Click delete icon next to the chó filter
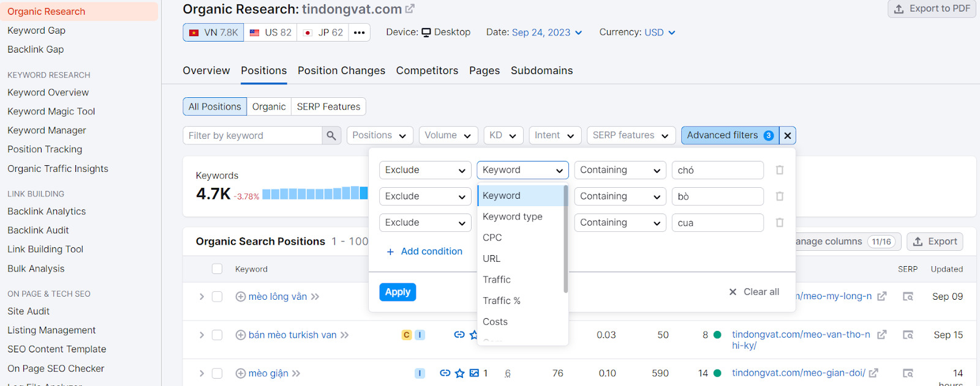 [779, 170]
